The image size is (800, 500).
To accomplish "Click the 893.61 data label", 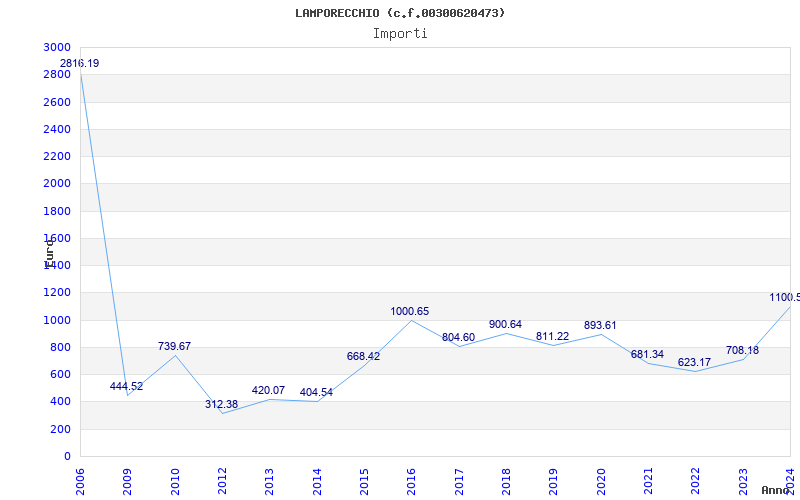I will coord(600,325).
